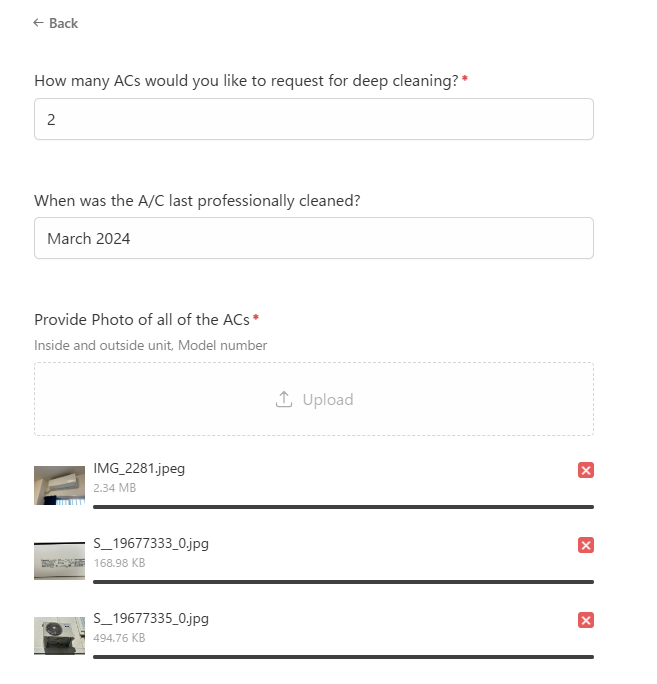Viewport: 657px width, 684px height.
Task: Click the S__19677333_0.jpg progress bar
Action: coord(343,582)
